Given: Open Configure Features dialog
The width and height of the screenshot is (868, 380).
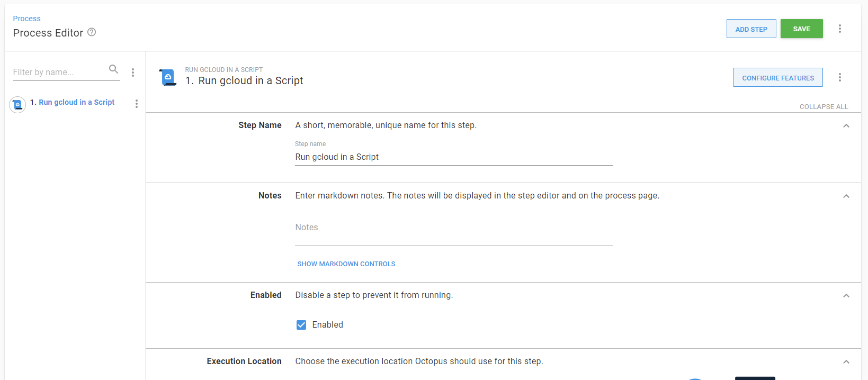Looking at the screenshot, I should [777, 78].
